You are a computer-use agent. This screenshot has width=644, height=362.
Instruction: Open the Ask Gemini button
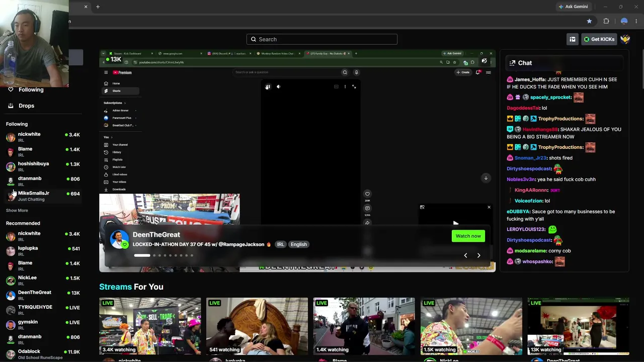[573, 7]
